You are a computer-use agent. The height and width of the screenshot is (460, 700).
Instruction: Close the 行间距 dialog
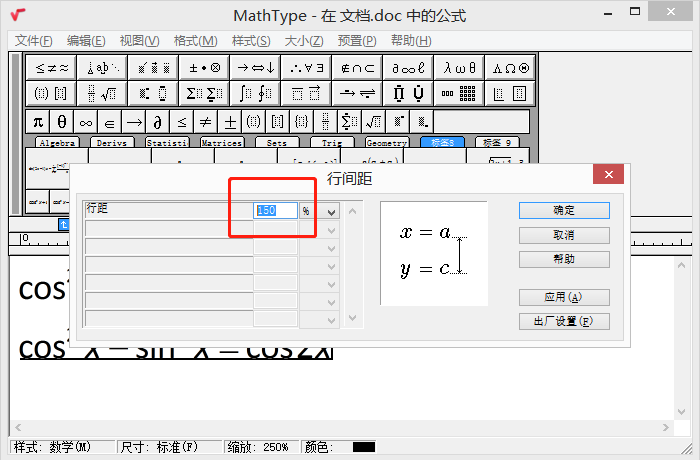click(608, 174)
